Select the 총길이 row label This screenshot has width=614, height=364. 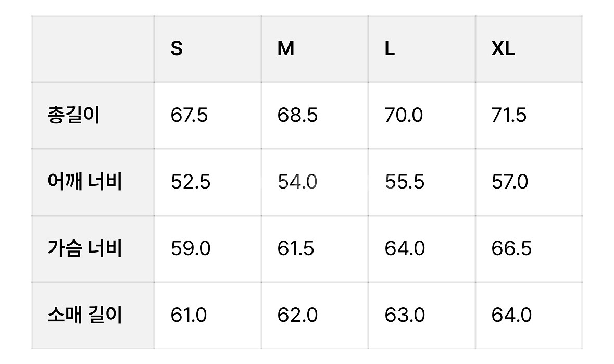(73, 115)
